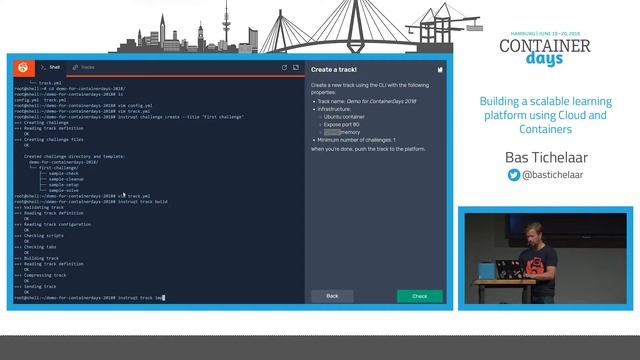Viewport: 640px width, 360px height.
Task: Click the terminal prompt input line at bottom
Action: [90, 298]
